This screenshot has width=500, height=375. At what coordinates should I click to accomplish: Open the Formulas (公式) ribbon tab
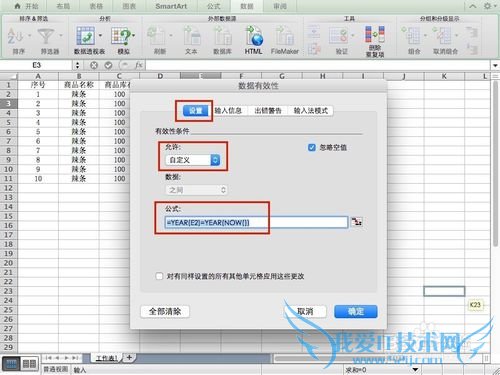213,6
